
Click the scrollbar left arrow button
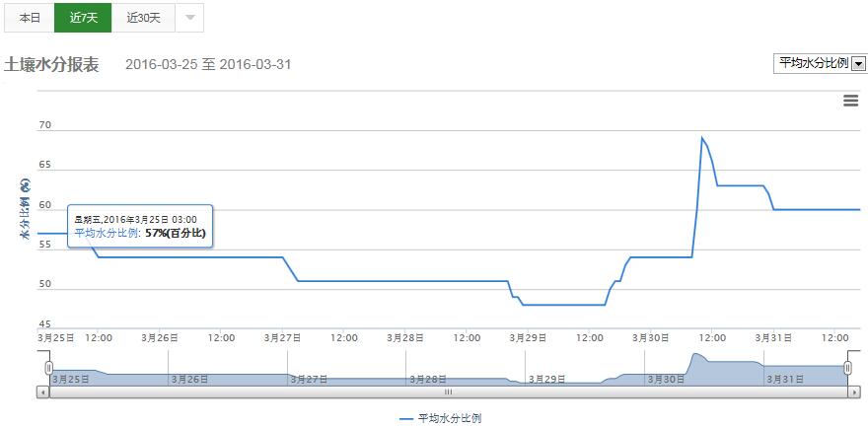click(42, 392)
